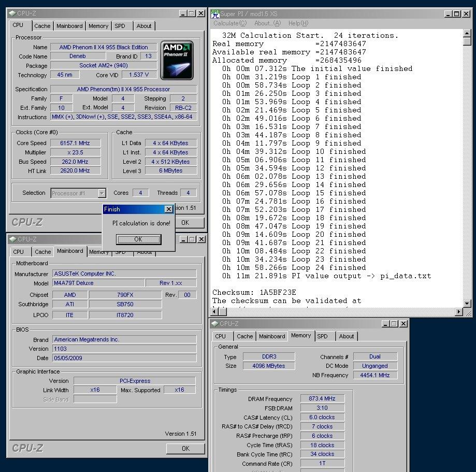Select Cache tab in Mainboard CPU-Z window
This screenshot has width=476, height=472.
[x=43, y=252]
